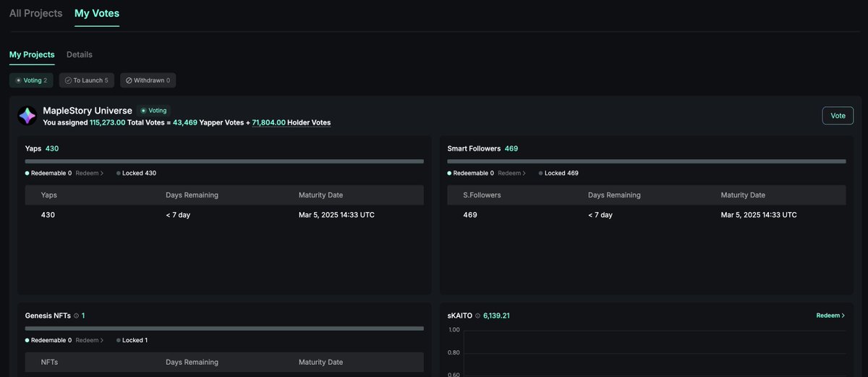Click the 71,804.00 Holder Votes link
The height and width of the screenshot is (377, 868).
point(292,123)
